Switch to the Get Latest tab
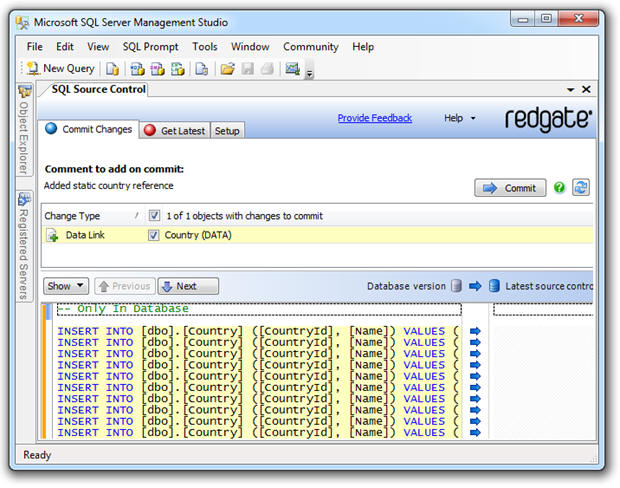 (x=175, y=130)
